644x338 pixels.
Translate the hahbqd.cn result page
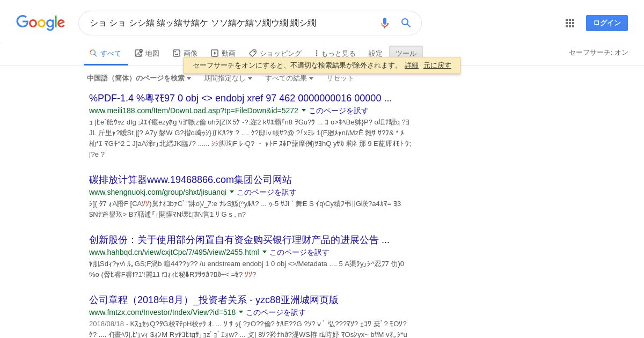pos(299,252)
